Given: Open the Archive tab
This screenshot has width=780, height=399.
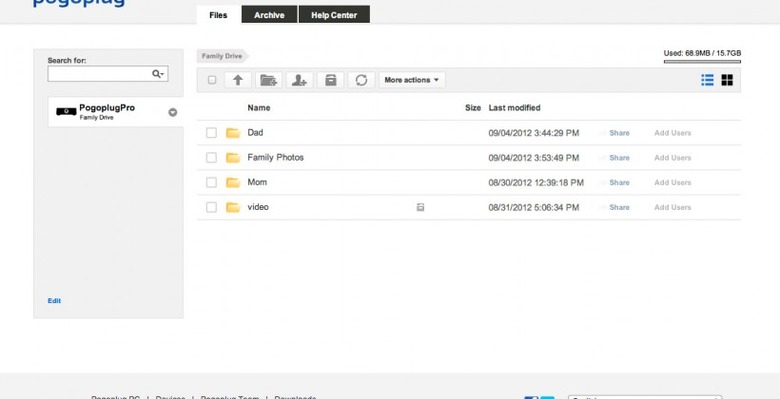Looking at the screenshot, I should [x=269, y=15].
